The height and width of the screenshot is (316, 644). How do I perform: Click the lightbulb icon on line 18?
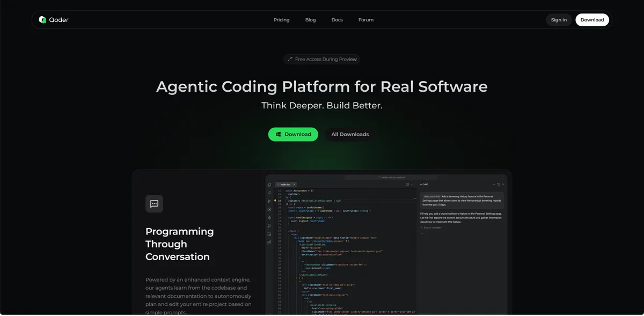[275, 201]
